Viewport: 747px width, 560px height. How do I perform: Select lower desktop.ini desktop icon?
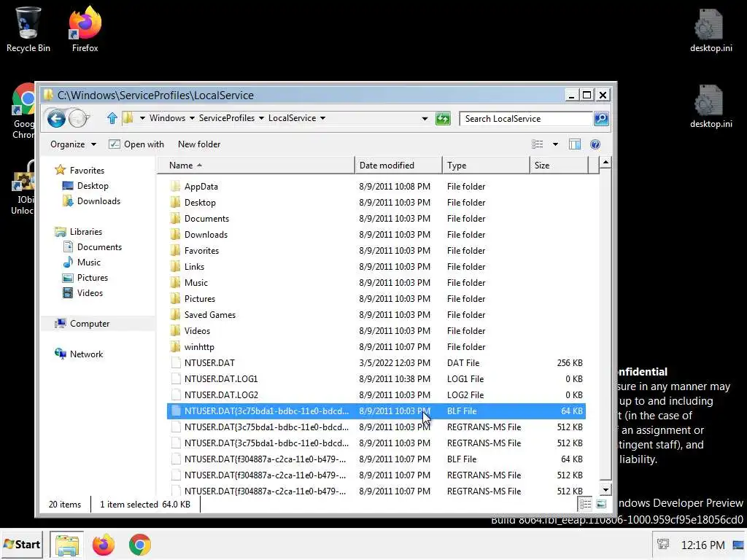coord(711,106)
